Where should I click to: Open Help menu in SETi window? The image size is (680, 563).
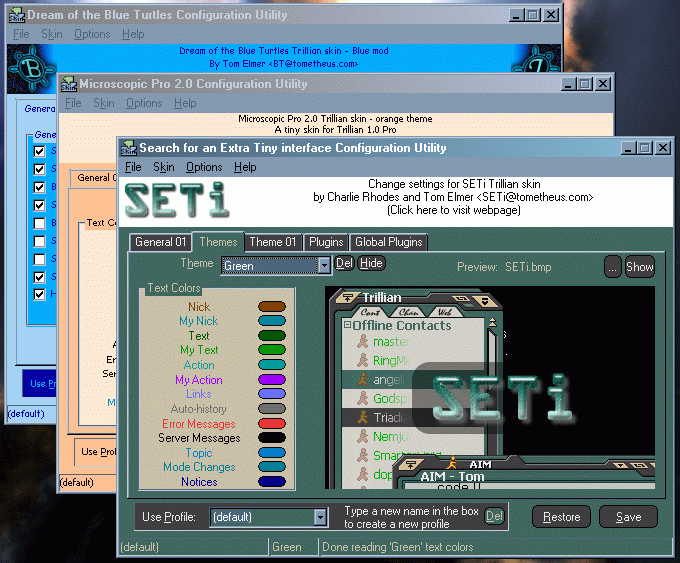245,167
